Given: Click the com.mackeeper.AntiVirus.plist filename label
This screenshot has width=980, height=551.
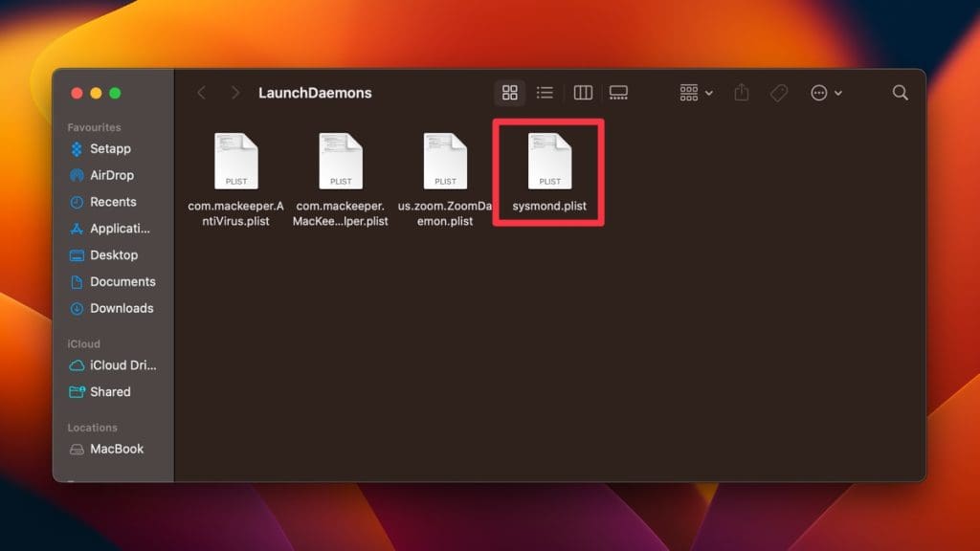Looking at the screenshot, I should (x=235, y=213).
